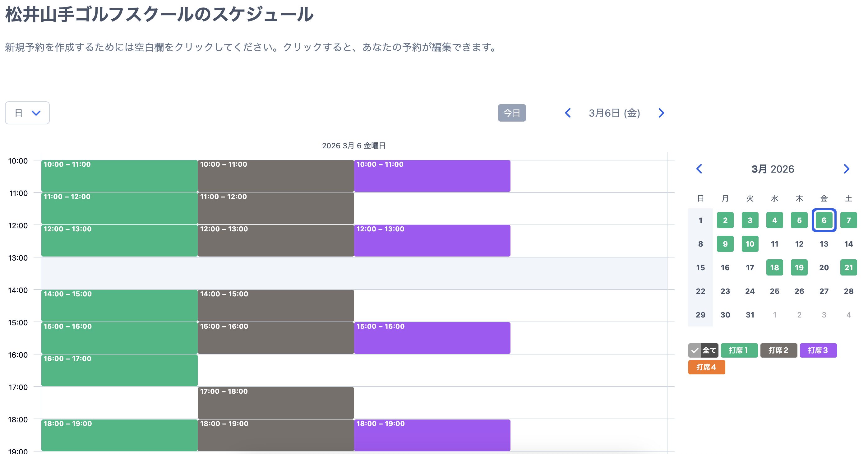Viewport: 868px width, 454px height.
Task: Open purple 18:00 – 19:00 booking
Action: click(432, 435)
